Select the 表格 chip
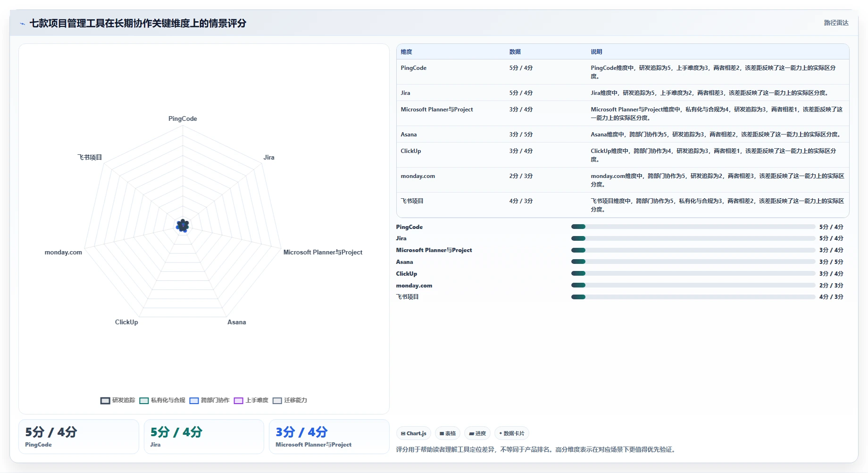Viewport: 868px width, 473px height. 448,433
